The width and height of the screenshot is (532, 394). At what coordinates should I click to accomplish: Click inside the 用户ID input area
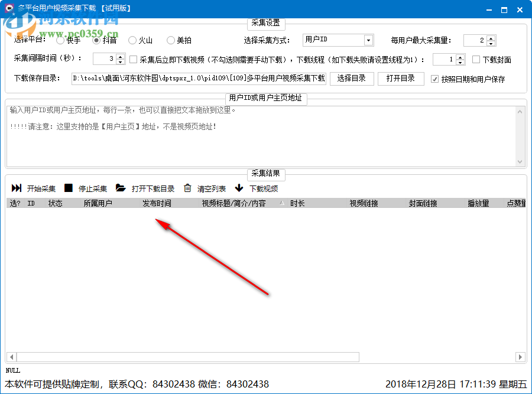[260, 136]
